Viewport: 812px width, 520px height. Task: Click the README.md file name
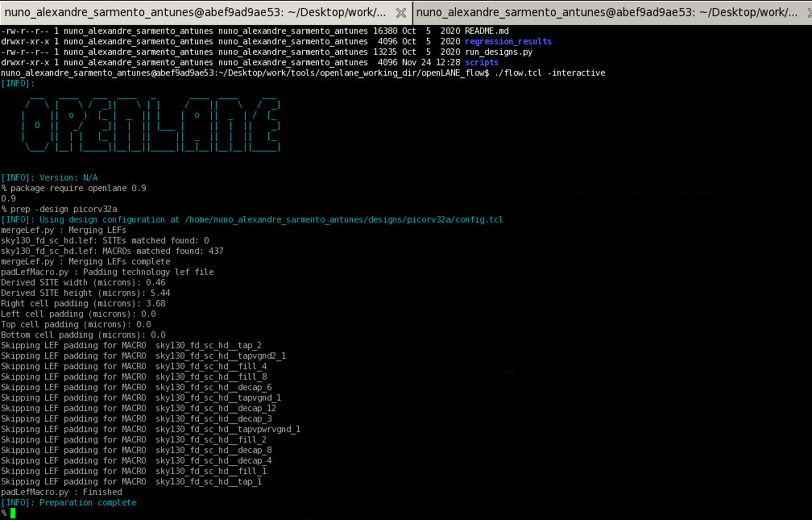point(487,31)
